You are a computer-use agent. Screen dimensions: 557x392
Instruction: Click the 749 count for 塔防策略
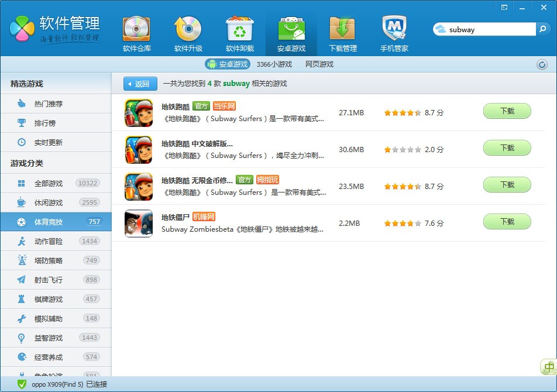(91, 260)
